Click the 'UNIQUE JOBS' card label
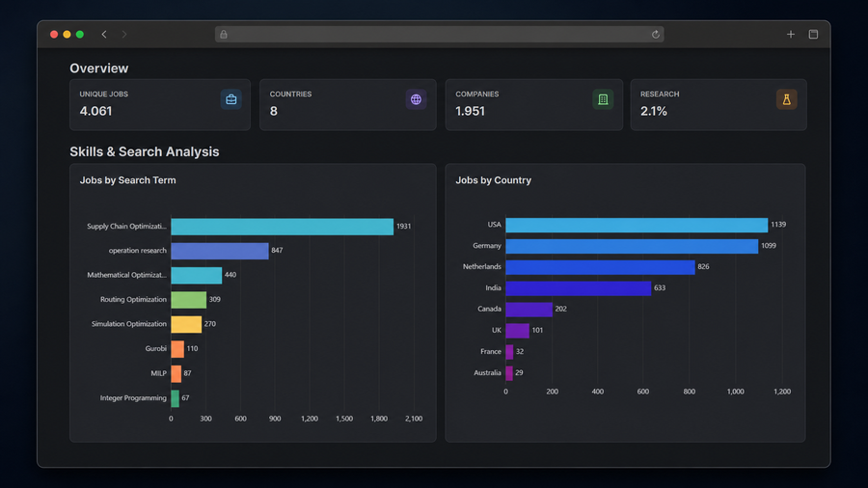Image resolution: width=868 pixels, height=488 pixels. (103, 95)
